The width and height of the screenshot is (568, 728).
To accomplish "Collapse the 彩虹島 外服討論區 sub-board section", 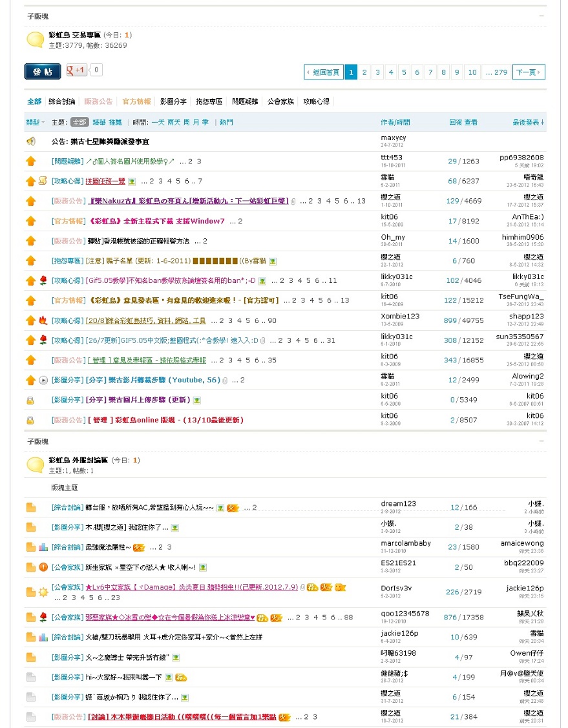I will 542,441.
